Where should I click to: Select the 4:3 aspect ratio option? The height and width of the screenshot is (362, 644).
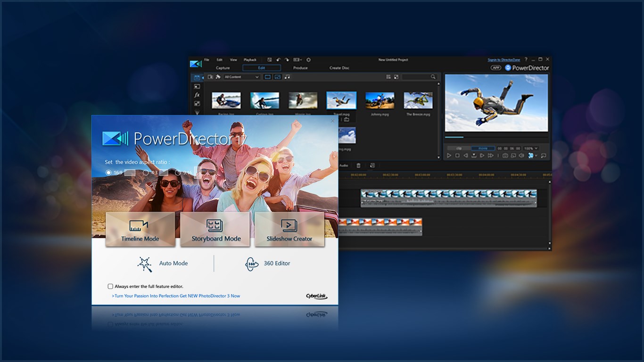(146, 173)
